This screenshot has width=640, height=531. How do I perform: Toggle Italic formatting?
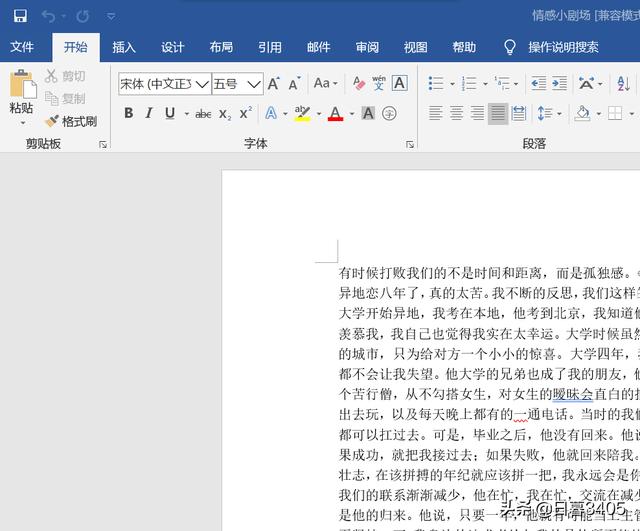point(149,114)
